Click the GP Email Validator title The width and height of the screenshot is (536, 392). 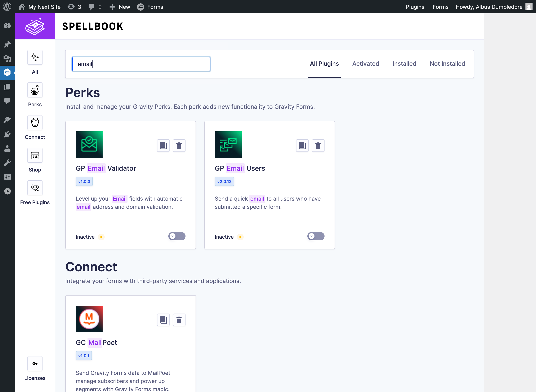pyautogui.click(x=106, y=168)
